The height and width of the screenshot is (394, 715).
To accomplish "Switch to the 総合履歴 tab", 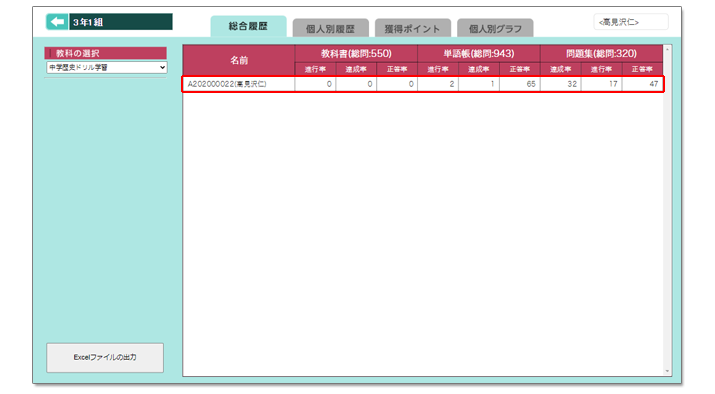I will [249, 26].
